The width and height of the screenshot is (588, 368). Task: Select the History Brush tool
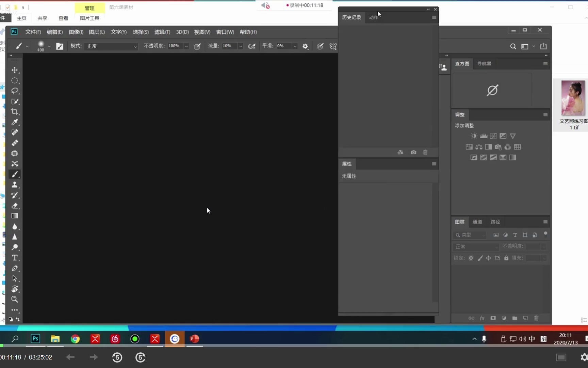pos(15,195)
